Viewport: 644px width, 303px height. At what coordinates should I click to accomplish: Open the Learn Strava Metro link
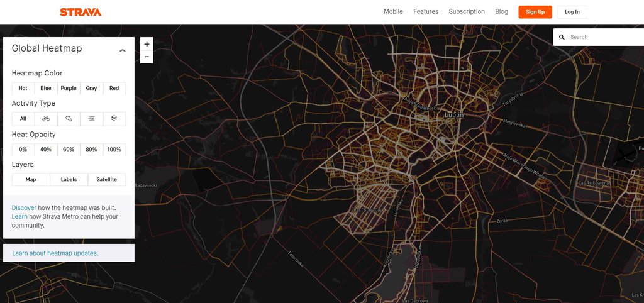point(19,216)
